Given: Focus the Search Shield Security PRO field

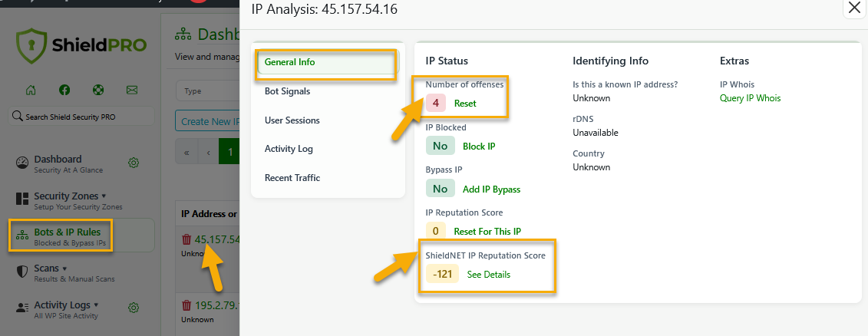Looking at the screenshot, I should click(81, 117).
